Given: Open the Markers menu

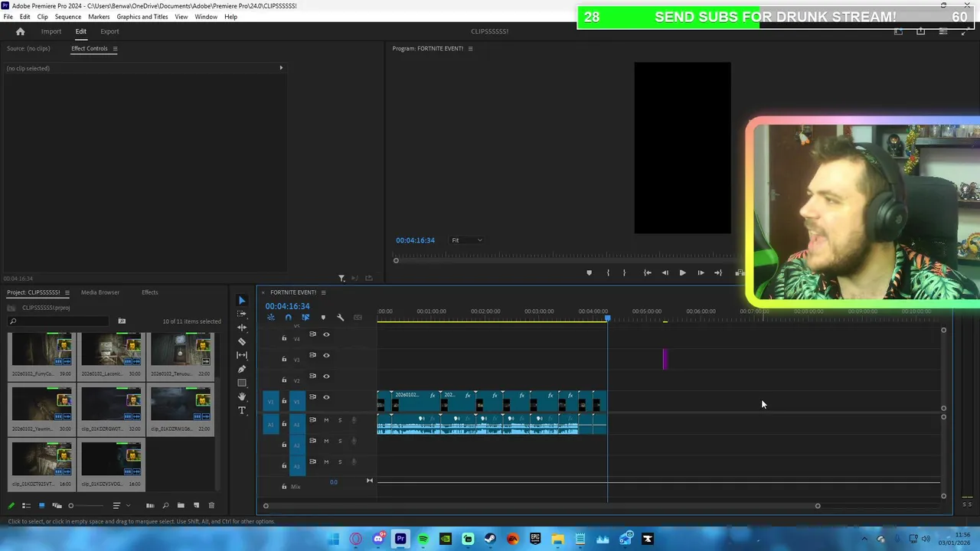Looking at the screenshot, I should 99,17.
